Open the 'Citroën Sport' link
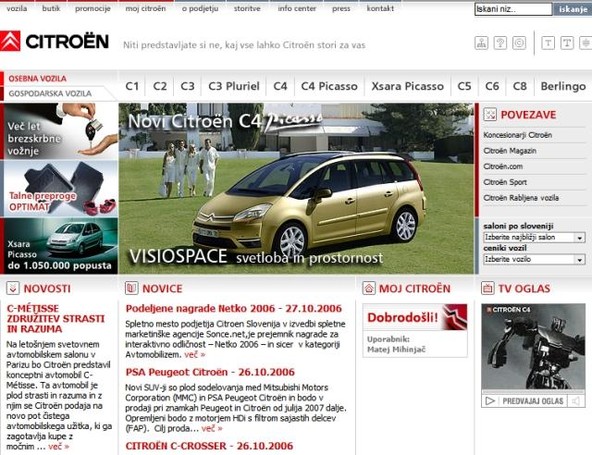592x455 pixels. click(505, 182)
